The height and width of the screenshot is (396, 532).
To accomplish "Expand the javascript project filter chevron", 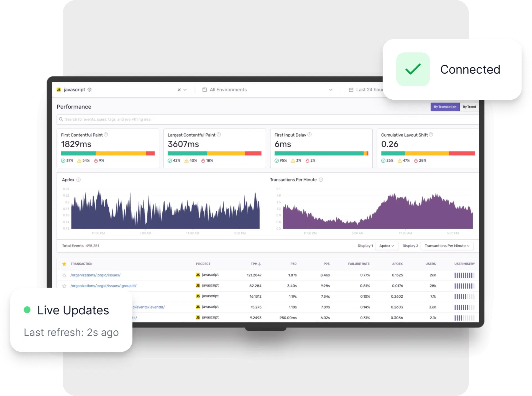I will 185,90.
